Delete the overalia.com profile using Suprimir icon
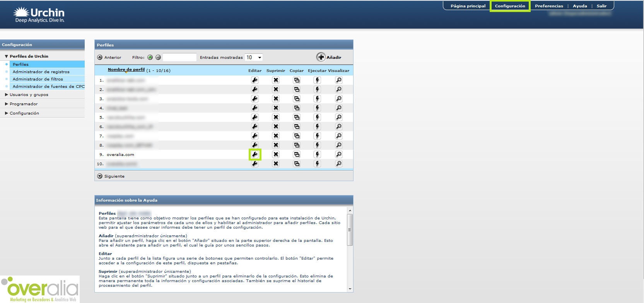This screenshot has width=644, height=303. pos(275,154)
